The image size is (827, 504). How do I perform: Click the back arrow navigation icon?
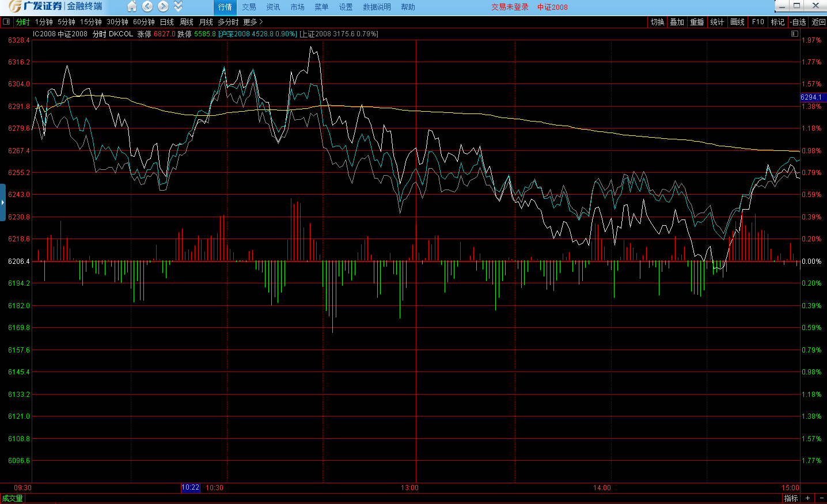tap(147, 6)
